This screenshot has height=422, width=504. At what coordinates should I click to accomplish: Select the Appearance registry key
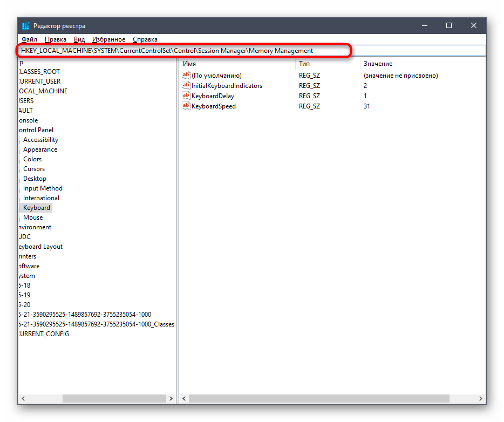40,149
